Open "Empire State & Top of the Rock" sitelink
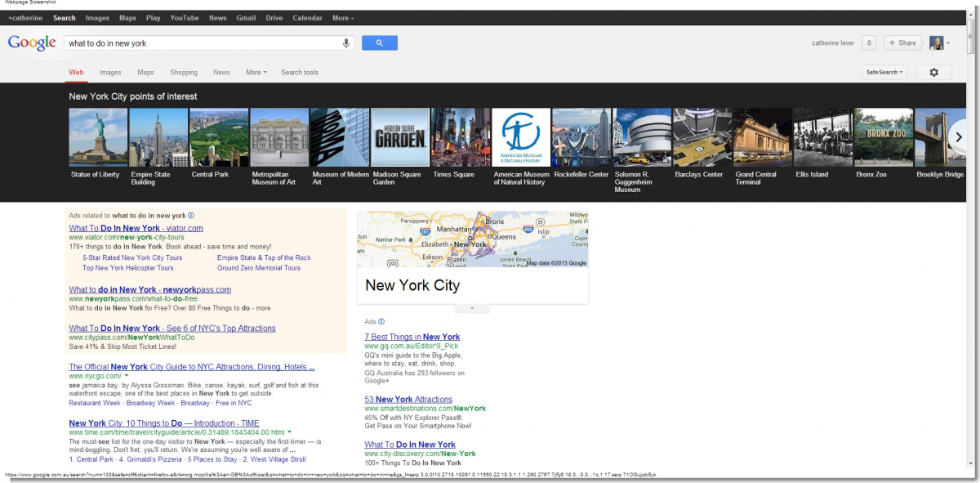 [264, 257]
